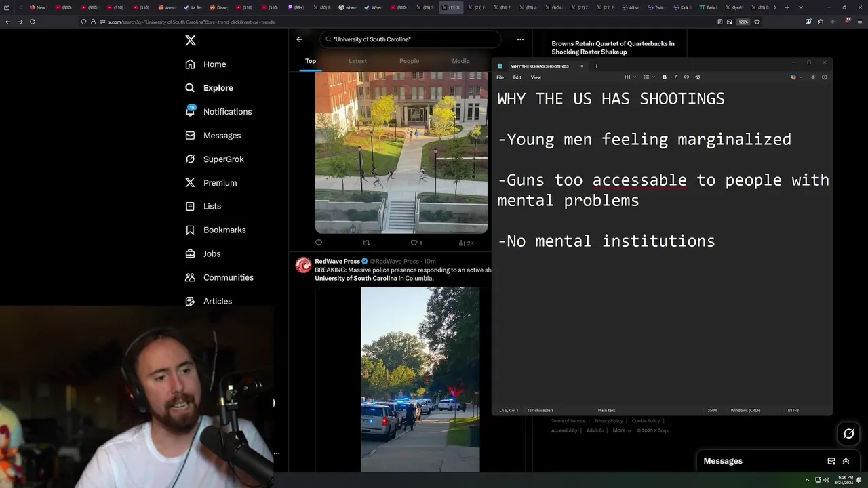868x488 pixels.
Task: Switch to the Media search tab
Action: [x=460, y=61]
